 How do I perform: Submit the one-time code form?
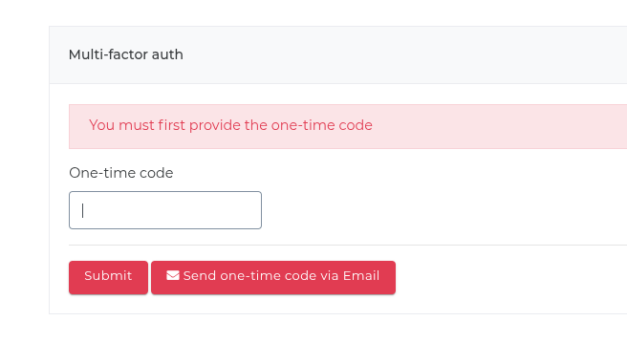click(x=108, y=278)
